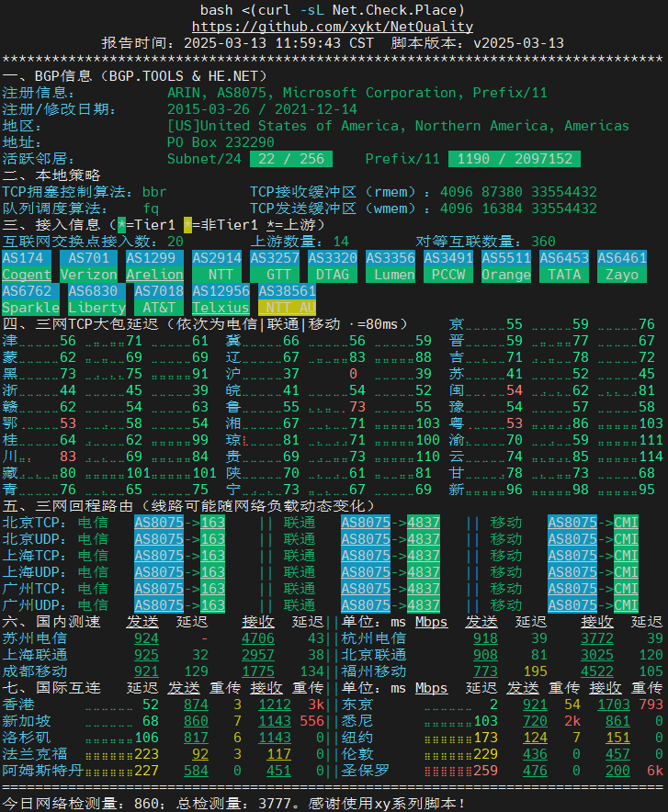The height and width of the screenshot is (812, 668).
Task: Click the Zayo provider label
Action: pyautogui.click(x=622, y=275)
